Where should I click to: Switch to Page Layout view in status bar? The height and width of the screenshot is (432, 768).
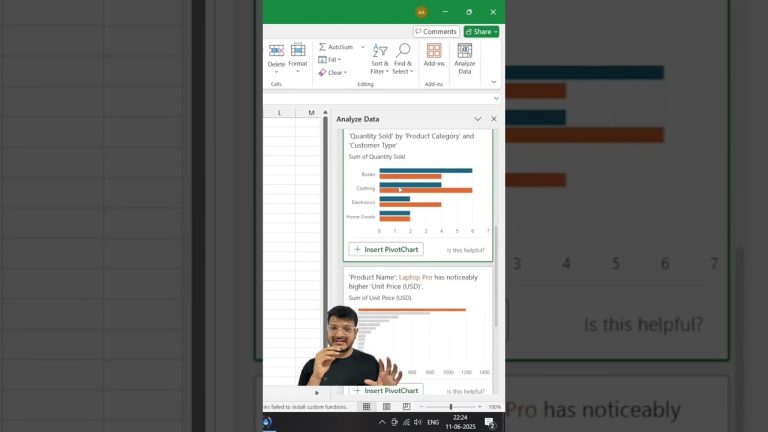pos(385,407)
